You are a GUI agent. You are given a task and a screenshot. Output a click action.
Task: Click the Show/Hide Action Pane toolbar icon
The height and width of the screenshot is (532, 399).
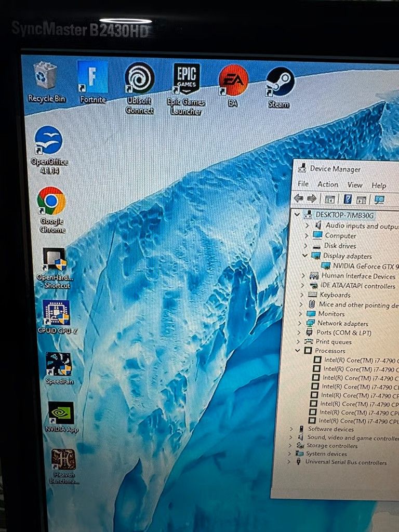coord(362,199)
